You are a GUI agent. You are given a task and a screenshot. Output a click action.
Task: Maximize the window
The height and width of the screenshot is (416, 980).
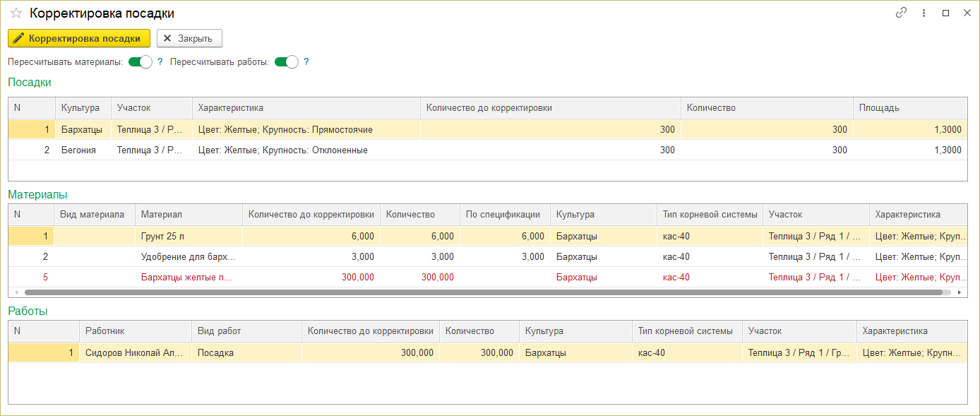(x=945, y=13)
